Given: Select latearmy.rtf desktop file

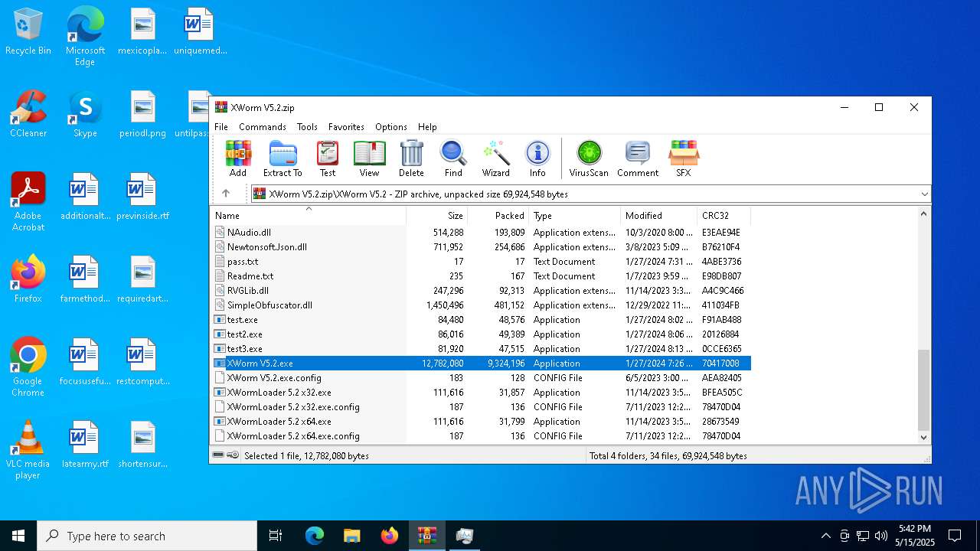Looking at the screenshot, I should coord(85,445).
